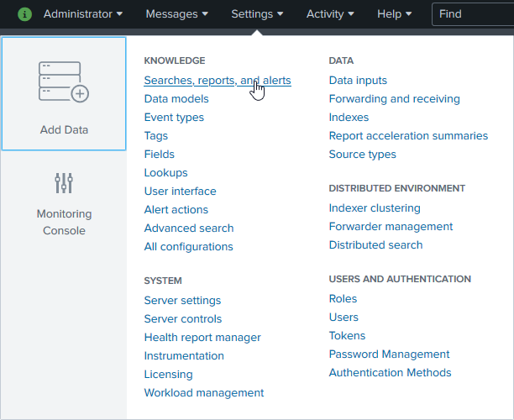Image resolution: width=514 pixels, height=420 pixels.
Task: Go to User interface settings
Action: (181, 192)
